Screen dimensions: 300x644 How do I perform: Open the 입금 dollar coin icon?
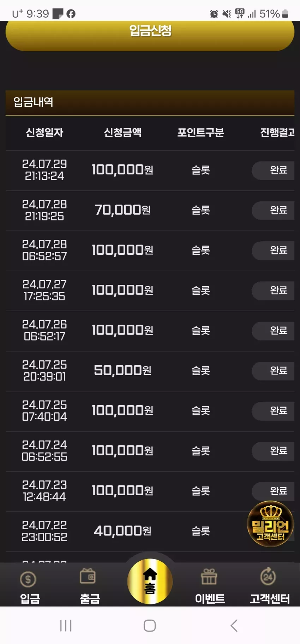[28, 579]
